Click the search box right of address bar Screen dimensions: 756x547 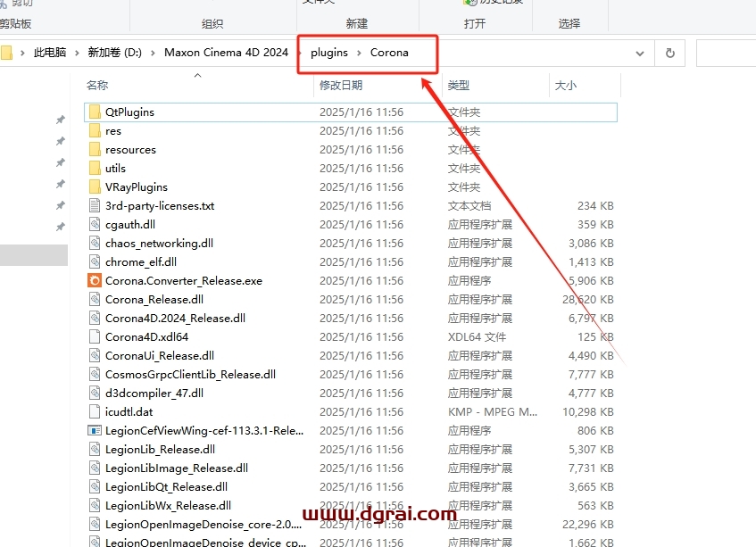727,53
